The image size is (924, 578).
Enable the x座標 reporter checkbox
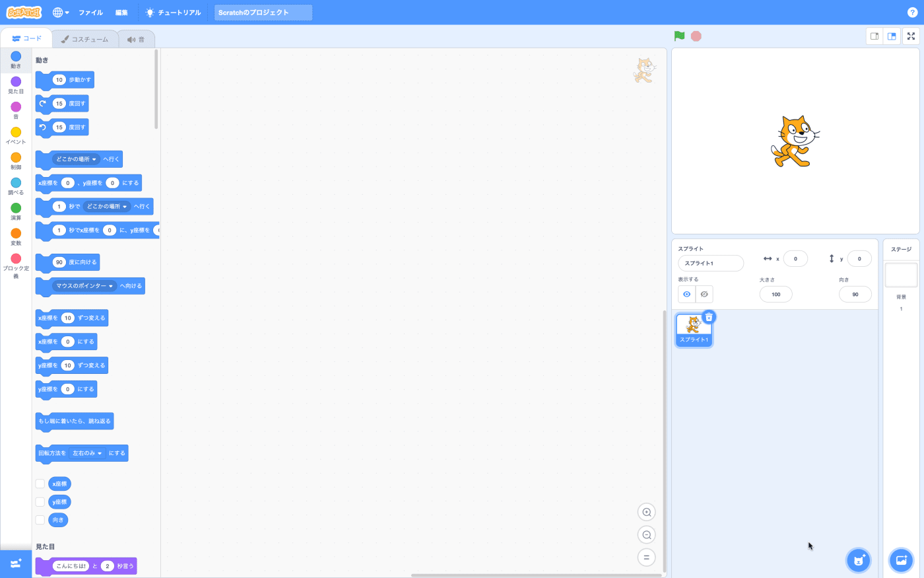click(40, 484)
